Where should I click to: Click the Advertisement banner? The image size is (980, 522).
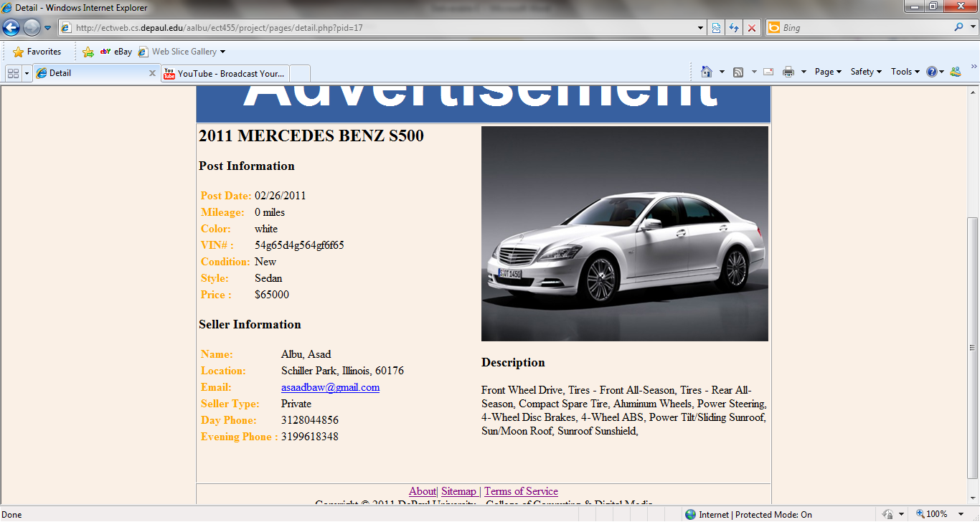coord(484,104)
